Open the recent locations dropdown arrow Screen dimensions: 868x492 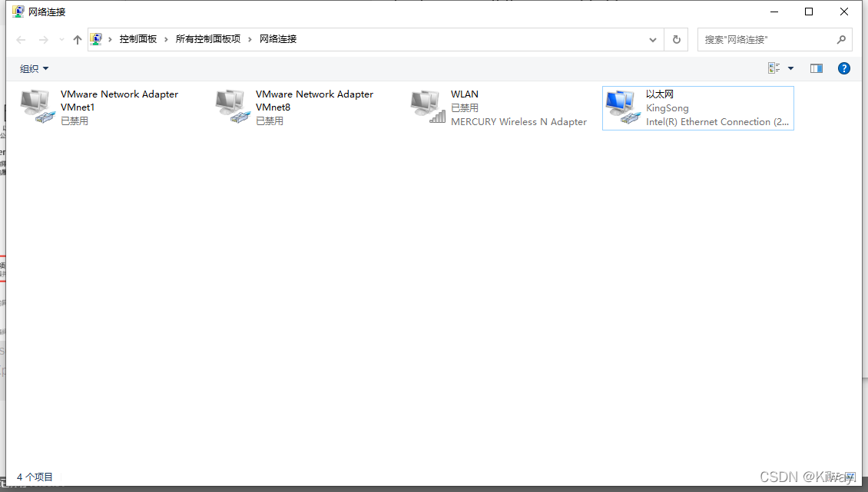[61, 40]
